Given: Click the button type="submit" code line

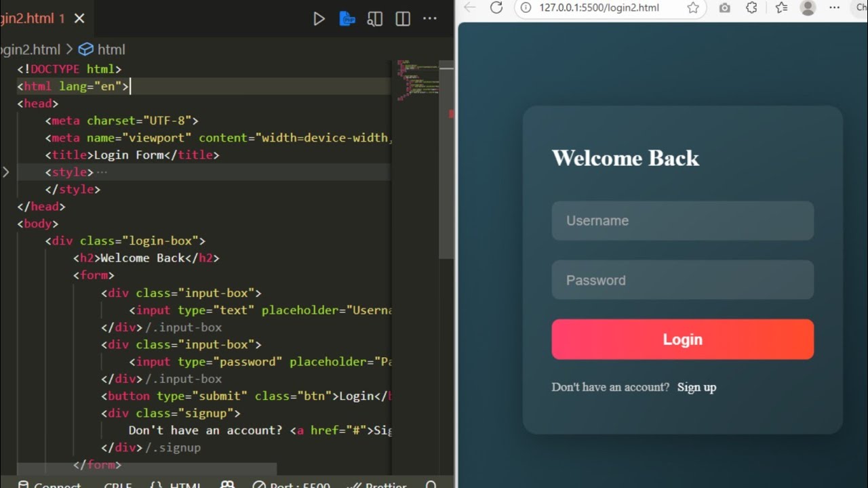Looking at the screenshot, I should (x=247, y=396).
